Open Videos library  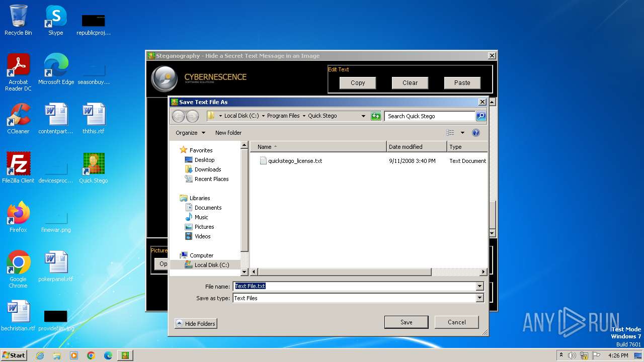[202, 236]
